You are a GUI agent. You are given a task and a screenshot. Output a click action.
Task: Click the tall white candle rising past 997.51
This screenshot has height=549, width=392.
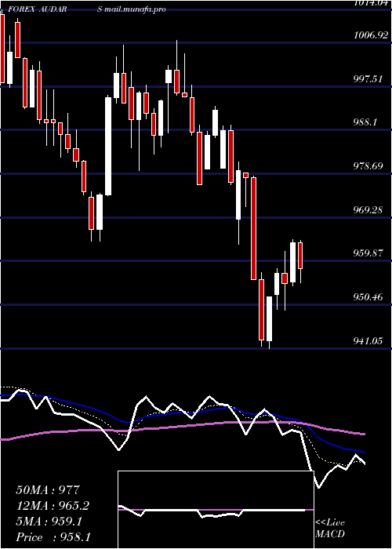click(108, 146)
